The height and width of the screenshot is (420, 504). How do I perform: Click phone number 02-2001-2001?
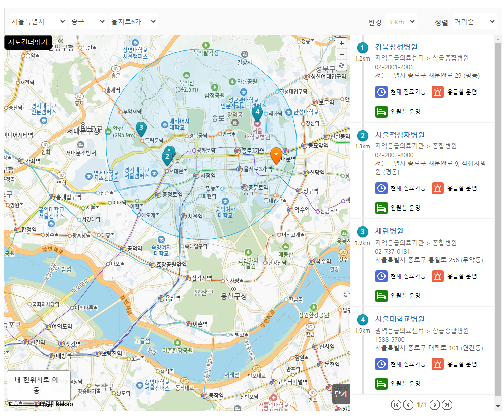pyautogui.click(x=394, y=67)
